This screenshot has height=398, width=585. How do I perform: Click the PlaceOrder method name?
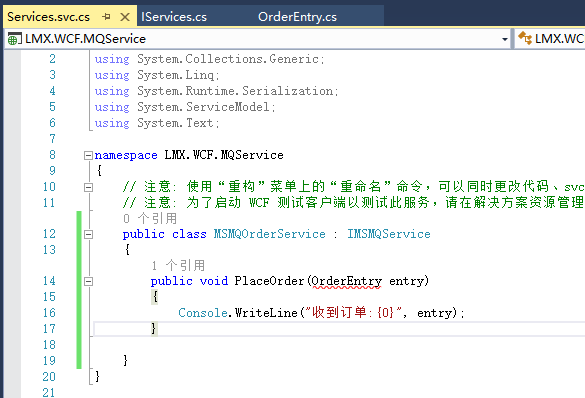point(269,281)
